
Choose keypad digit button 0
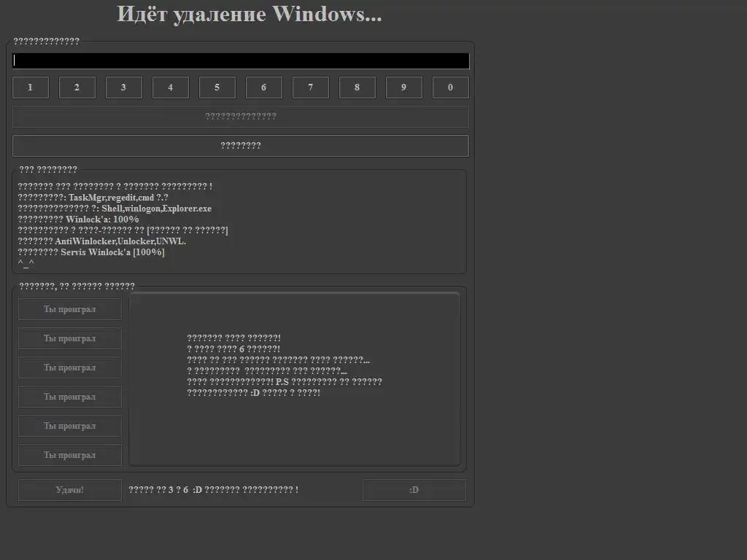tap(451, 87)
